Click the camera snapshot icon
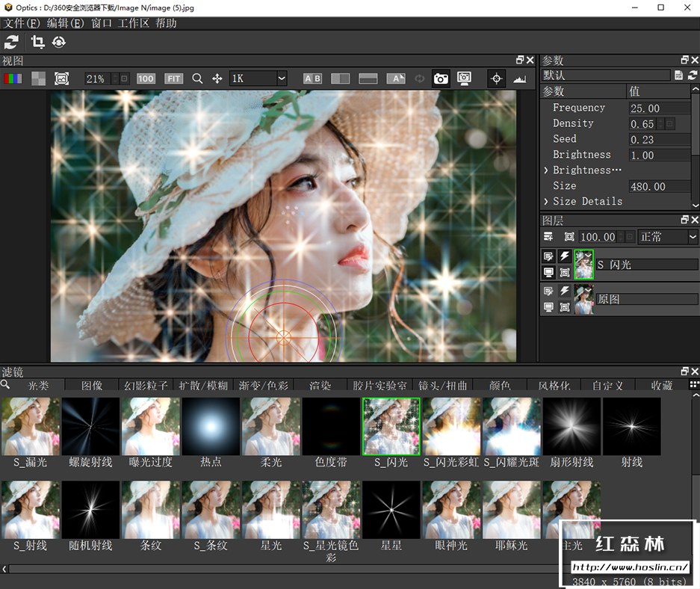Viewport: 700px width, 589px height. pyautogui.click(x=441, y=78)
